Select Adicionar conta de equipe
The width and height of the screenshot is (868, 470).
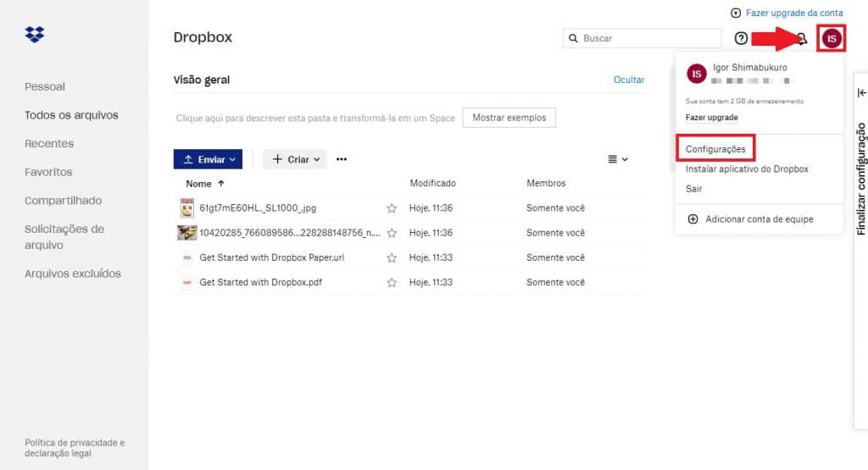(759, 219)
